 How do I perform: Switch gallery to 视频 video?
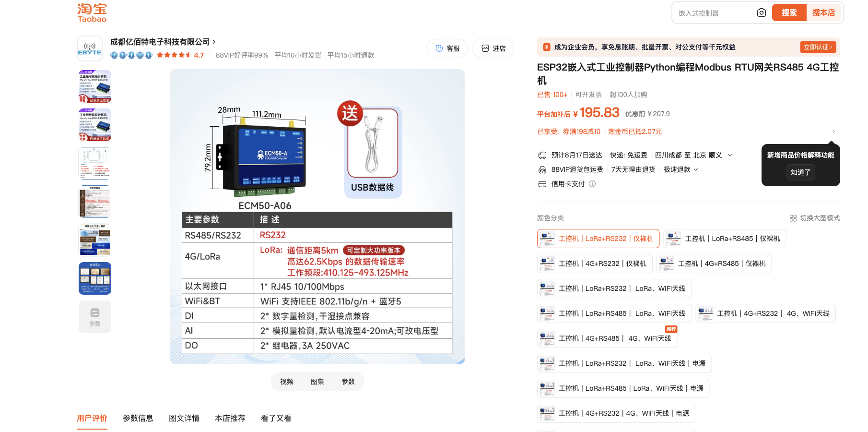[287, 382]
